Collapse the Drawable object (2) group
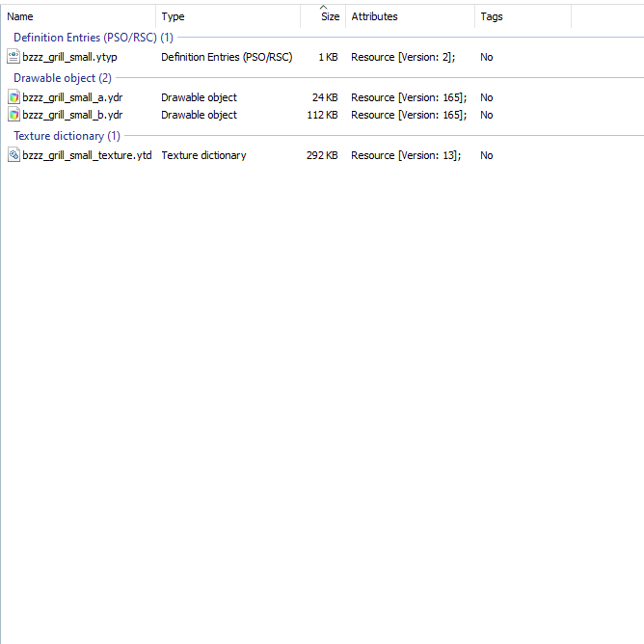The width and height of the screenshot is (644, 644). tap(63, 78)
